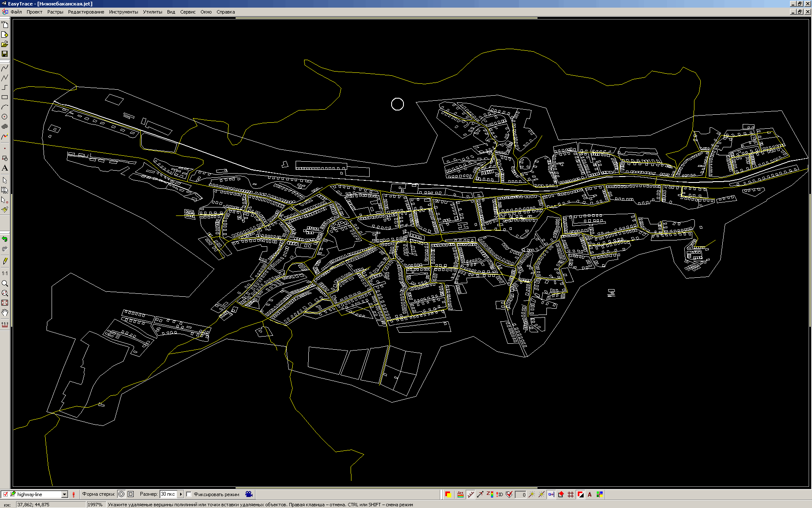This screenshot has width=812, height=508.
Task: Enable the Фиксировать режим checkbox
Action: pyautogui.click(x=189, y=494)
